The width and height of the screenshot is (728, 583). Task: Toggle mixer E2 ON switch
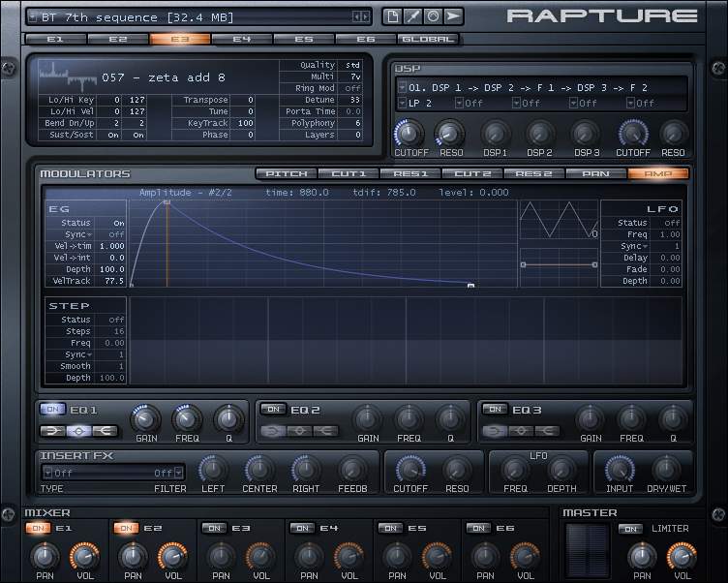click(126, 528)
